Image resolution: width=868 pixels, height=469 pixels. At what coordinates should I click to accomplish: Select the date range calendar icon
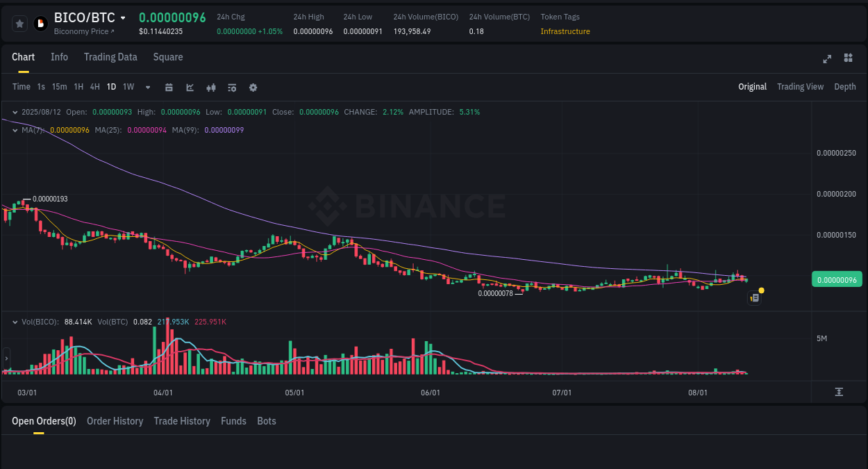tap(169, 87)
